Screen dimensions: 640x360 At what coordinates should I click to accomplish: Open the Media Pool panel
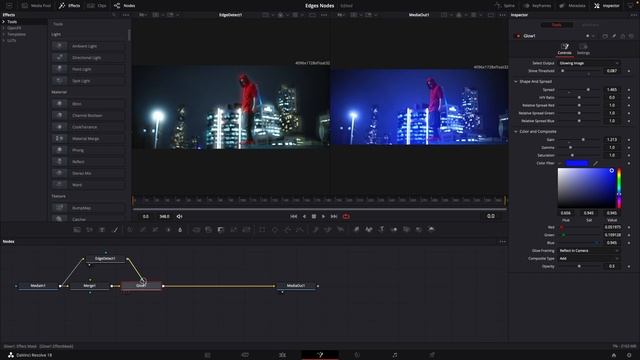click(x=36, y=6)
